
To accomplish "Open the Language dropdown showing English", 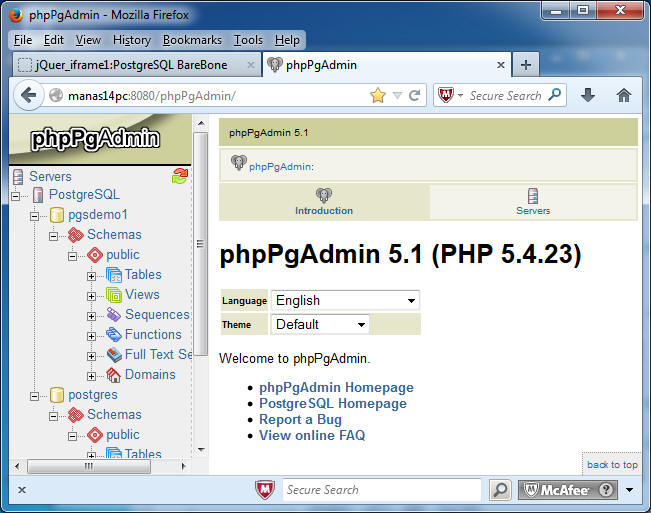I will [345, 300].
